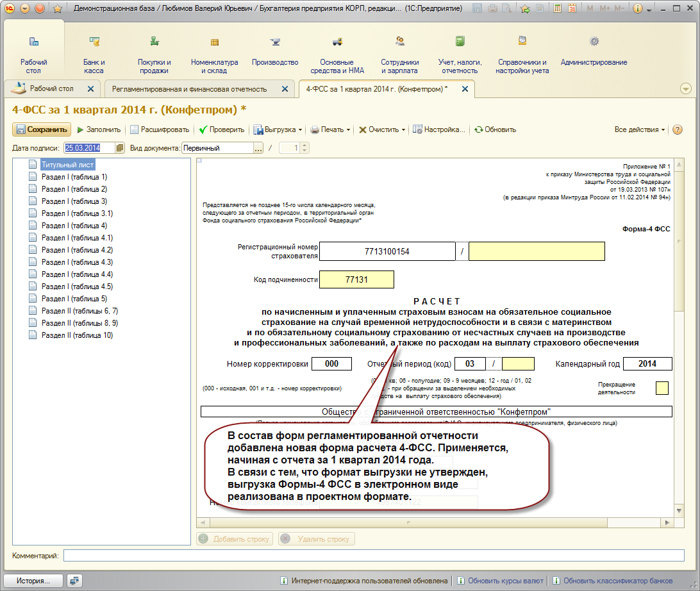Open calculator icon in the title bar
The height and width of the screenshot is (591, 700).
557,8
